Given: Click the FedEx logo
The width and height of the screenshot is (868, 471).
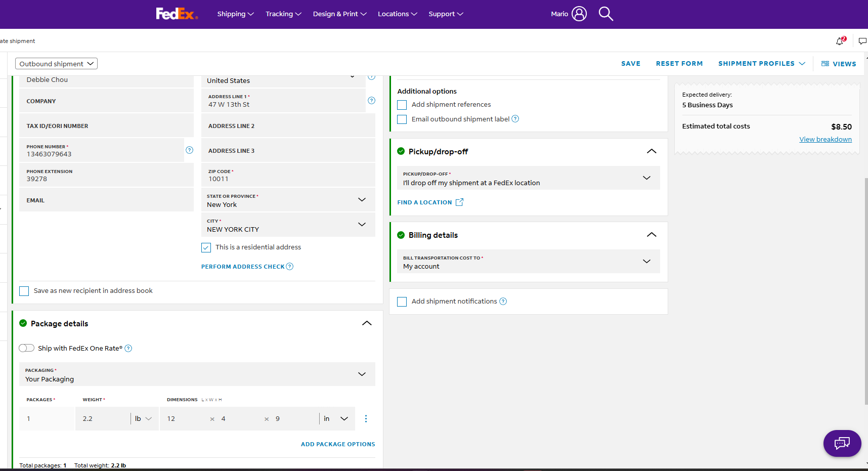Looking at the screenshot, I should click(177, 14).
